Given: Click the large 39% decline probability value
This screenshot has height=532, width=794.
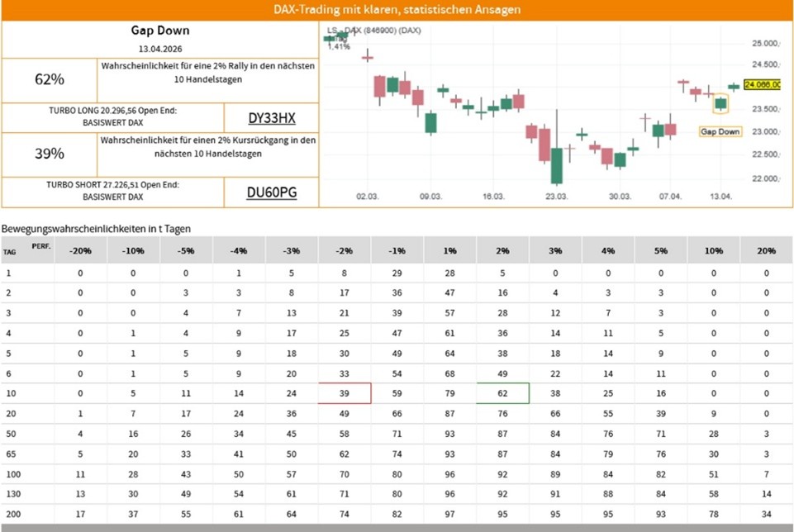Looking at the screenshot, I should pos(50,154).
